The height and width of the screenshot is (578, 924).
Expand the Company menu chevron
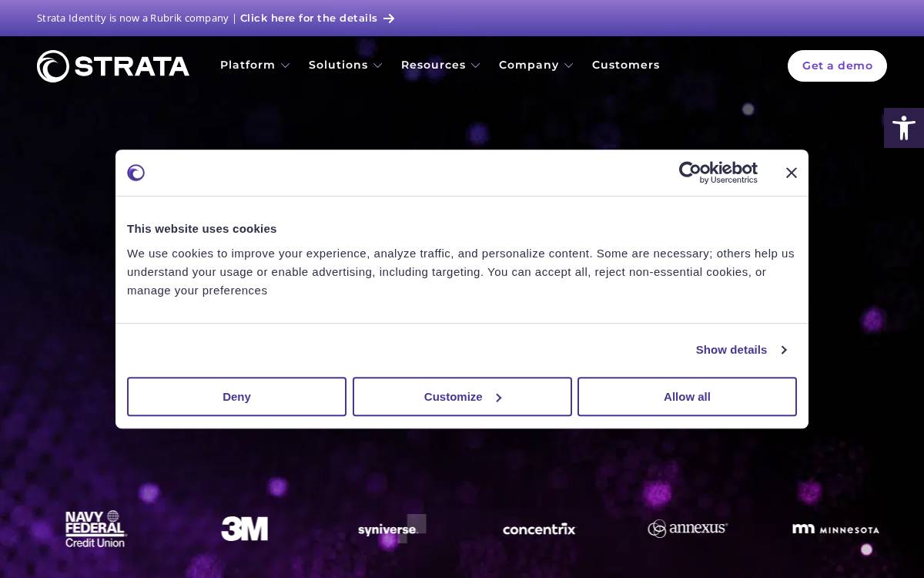pos(569,66)
